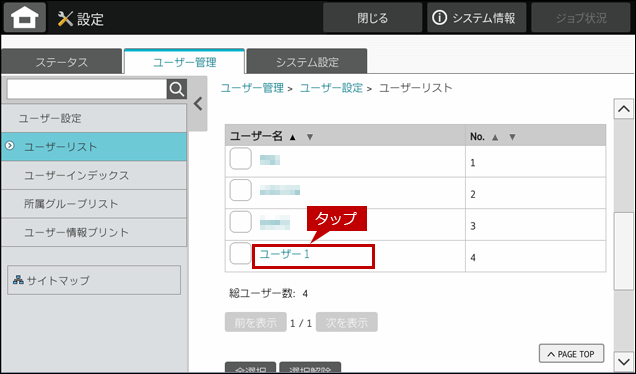The height and width of the screenshot is (374, 636).
Task: Focus the sidebar search input field
Action: coord(87,89)
